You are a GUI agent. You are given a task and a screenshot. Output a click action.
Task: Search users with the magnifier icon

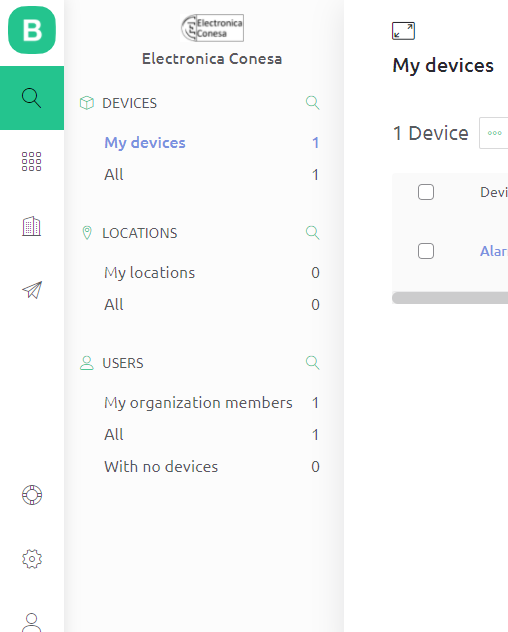point(312,363)
